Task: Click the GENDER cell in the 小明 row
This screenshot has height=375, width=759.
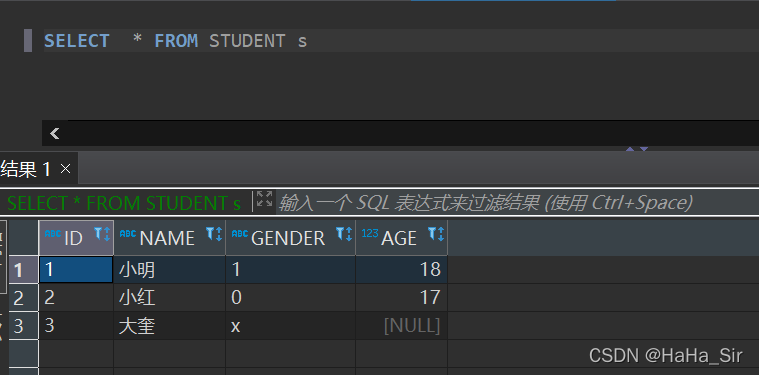Action: click(290, 270)
